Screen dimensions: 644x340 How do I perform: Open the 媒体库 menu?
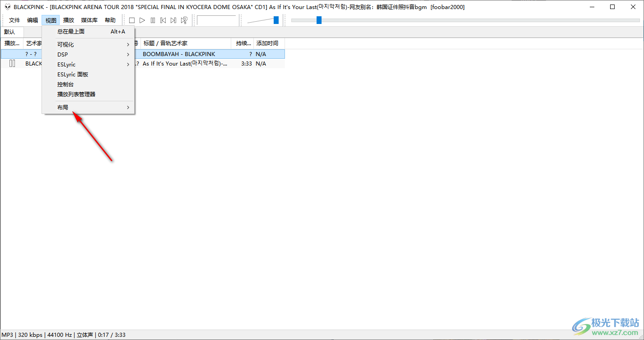pyautogui.click(x=89, y=20)
